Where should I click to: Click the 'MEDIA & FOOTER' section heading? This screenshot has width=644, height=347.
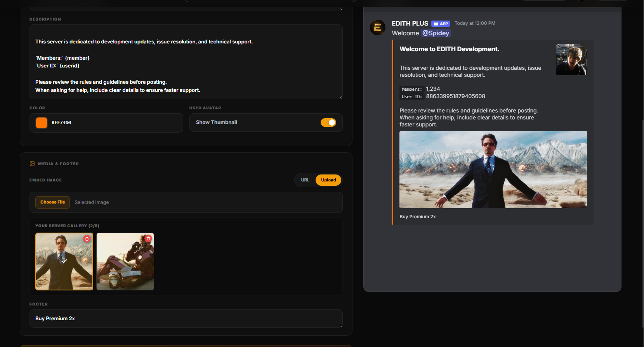(x=58, y=164)
